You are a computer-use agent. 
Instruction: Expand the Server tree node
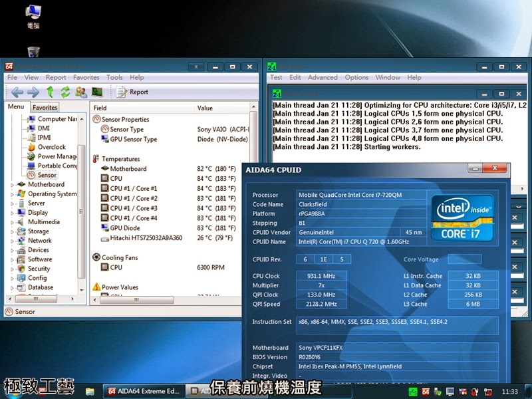(x=12, y=203)
